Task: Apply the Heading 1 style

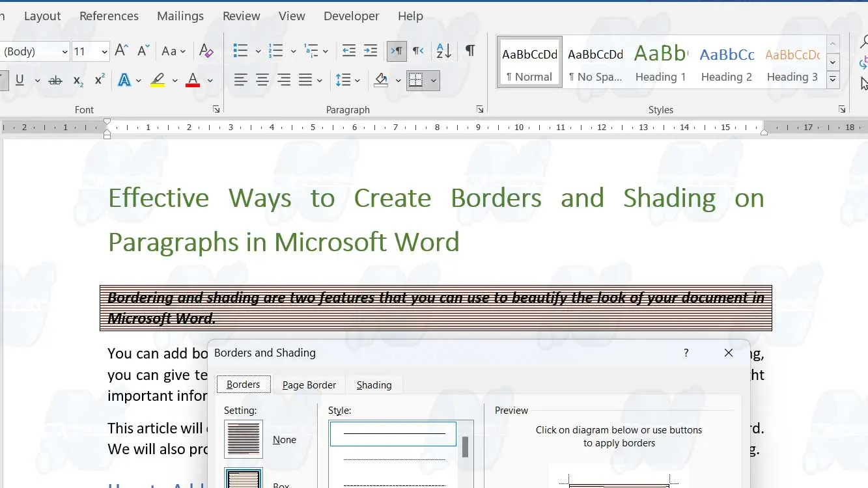Action: pos(660,63)
